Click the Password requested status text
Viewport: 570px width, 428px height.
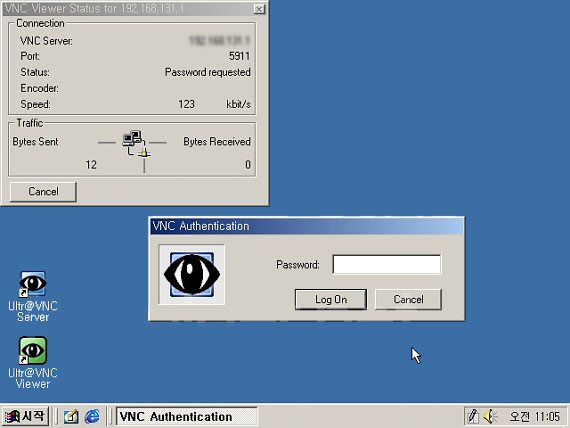[208, 72]
